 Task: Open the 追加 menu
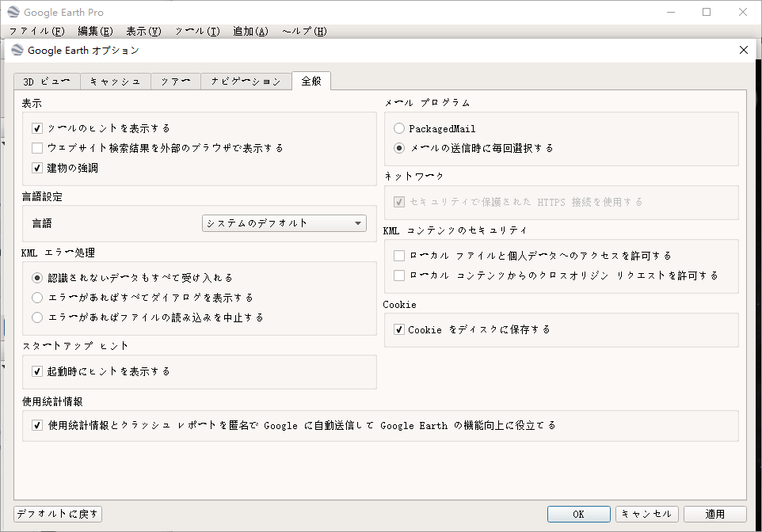250,31
